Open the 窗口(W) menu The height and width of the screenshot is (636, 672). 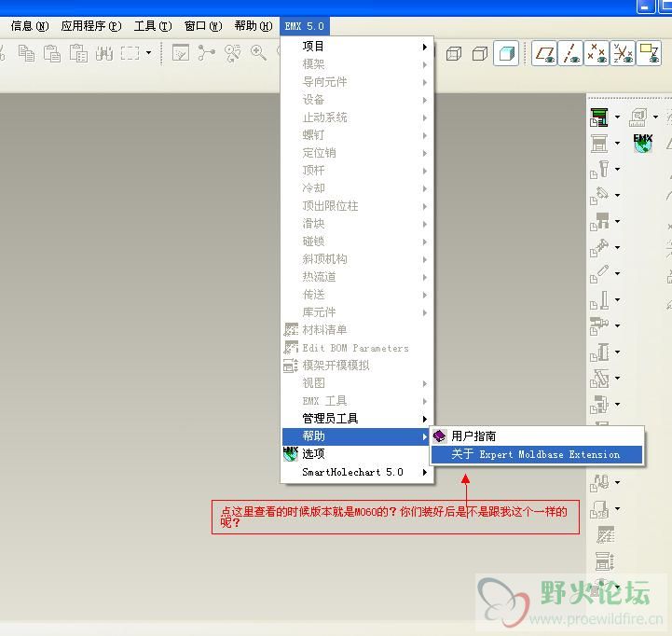click(x=202, y=26)
